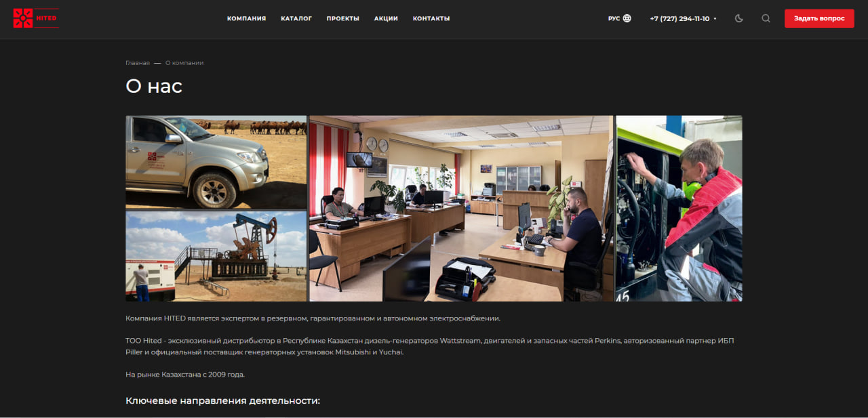Viewport: 868px width, 418px height.
Task: Open the office interior photo
Action: (x=461, y=209)
